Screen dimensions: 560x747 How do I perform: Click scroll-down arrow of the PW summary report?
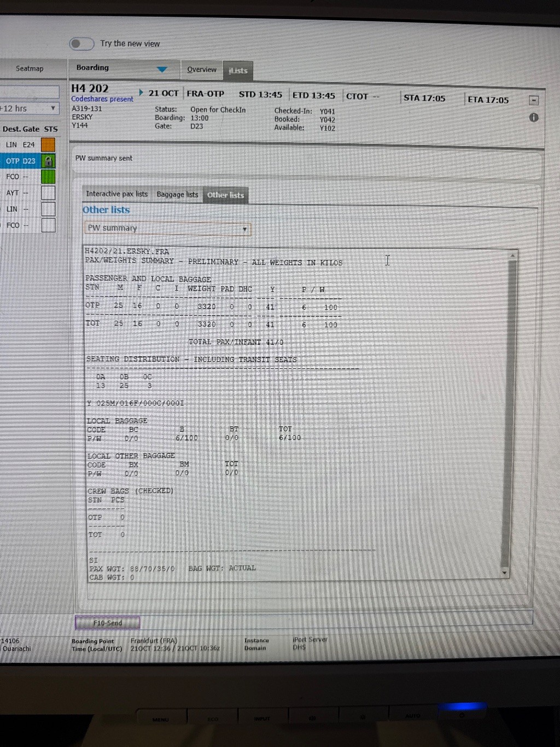[x=505, y=573]
